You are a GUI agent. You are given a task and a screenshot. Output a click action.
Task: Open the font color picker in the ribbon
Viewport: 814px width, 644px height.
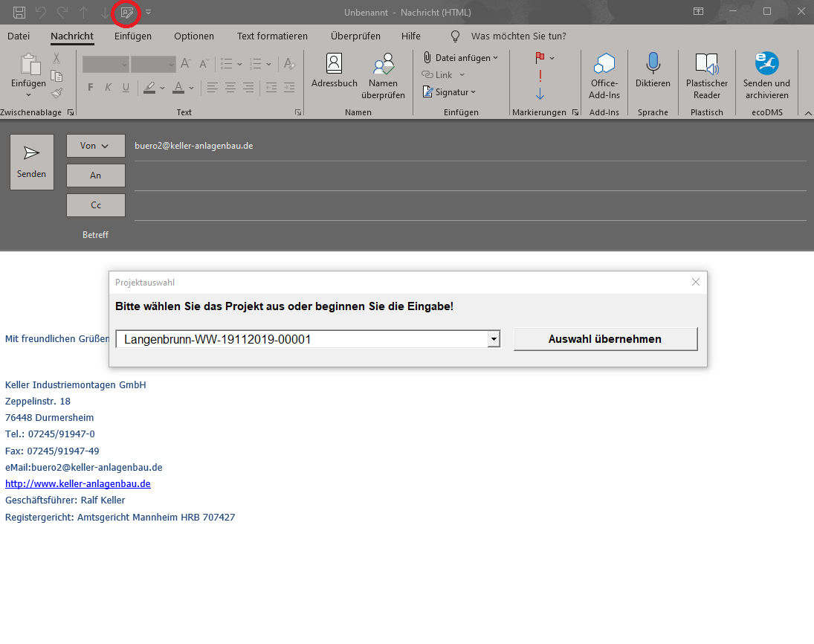(x=191, y=88)
